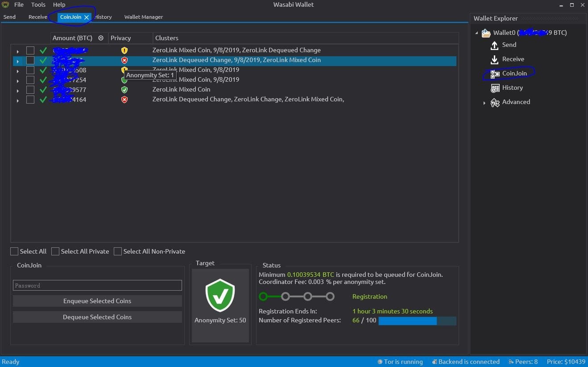Click the Registered Peers progress bar
Image resolution: width=588 pixels, height=367 pixels.
(x=417, y=321)
